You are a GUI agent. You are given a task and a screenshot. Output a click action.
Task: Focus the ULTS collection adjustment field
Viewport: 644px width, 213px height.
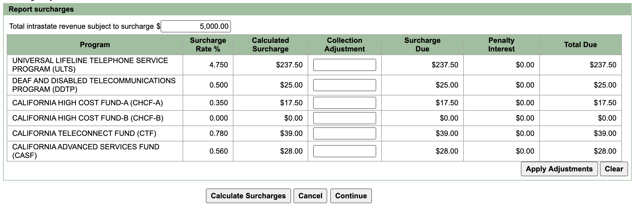coord(345,65)
